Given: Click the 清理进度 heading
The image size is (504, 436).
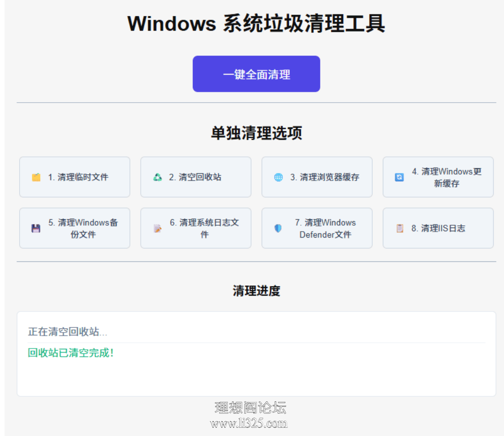Looking at the screenshot, I should tap(256, 291).
